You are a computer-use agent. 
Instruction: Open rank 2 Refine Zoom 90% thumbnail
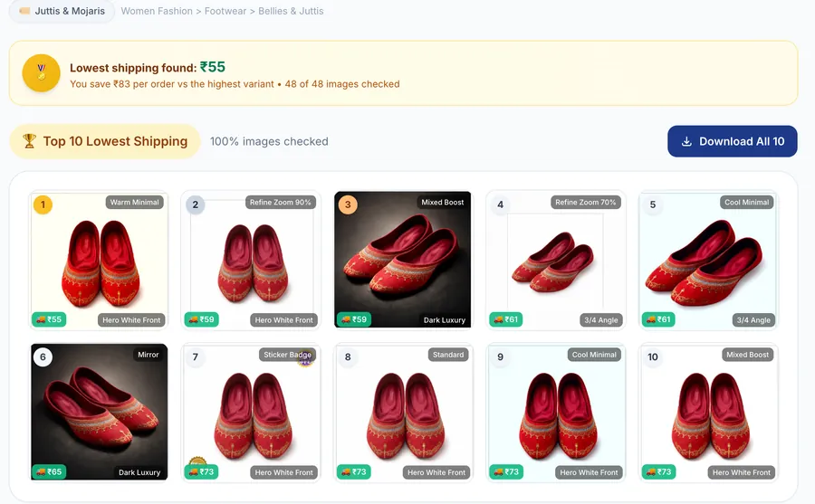click(252, 260)
